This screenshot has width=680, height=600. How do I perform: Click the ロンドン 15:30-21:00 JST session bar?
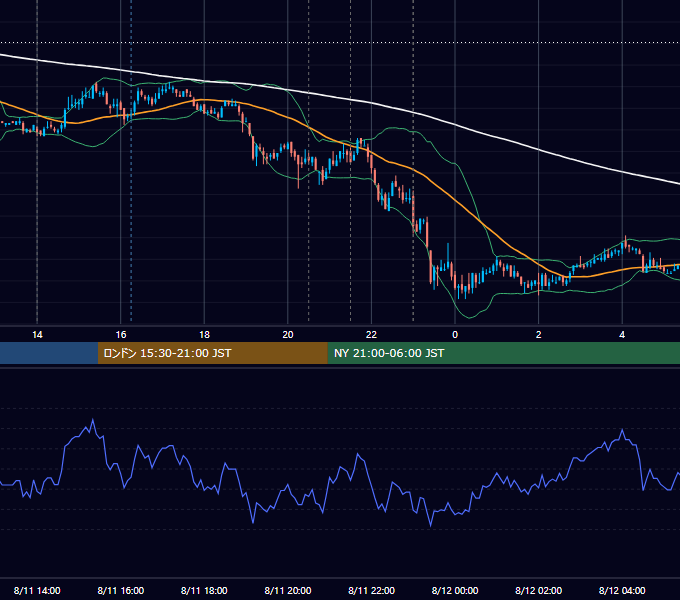pos(212,353)
